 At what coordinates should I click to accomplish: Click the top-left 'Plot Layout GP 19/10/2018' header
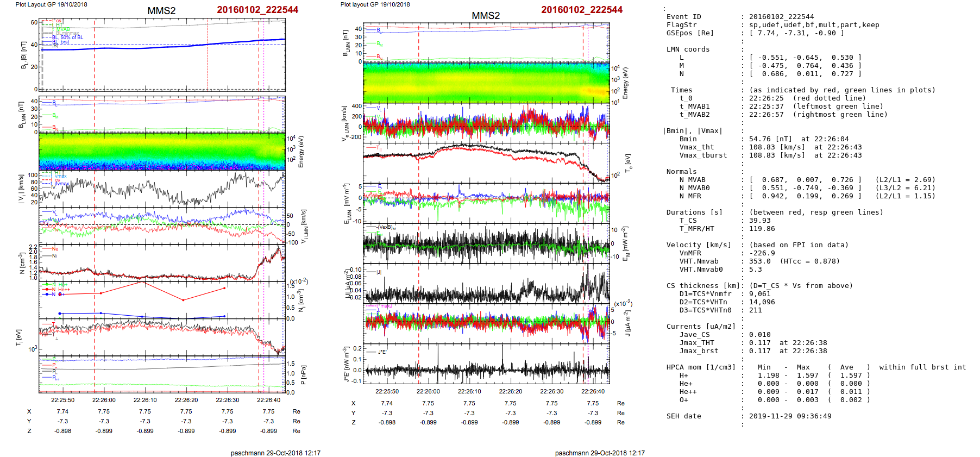(x=51, y=4)
